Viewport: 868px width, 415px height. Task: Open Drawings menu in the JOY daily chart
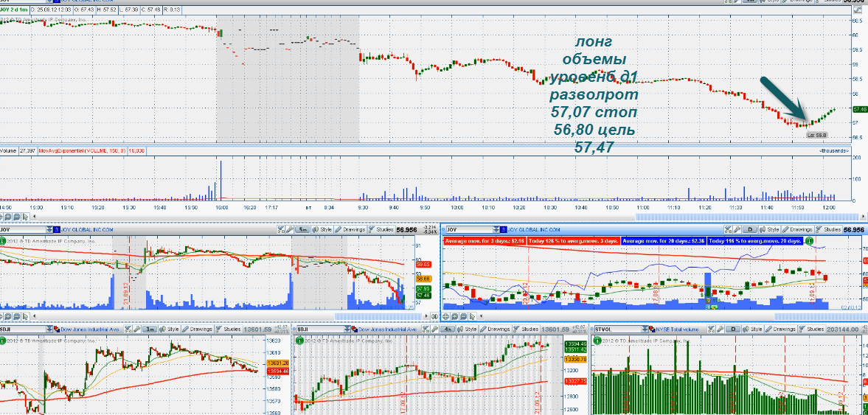798,230
